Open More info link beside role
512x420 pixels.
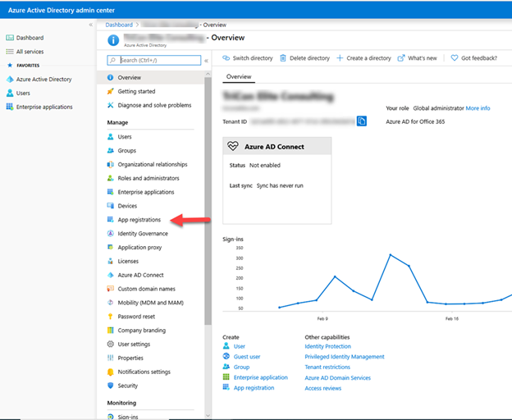478,108
